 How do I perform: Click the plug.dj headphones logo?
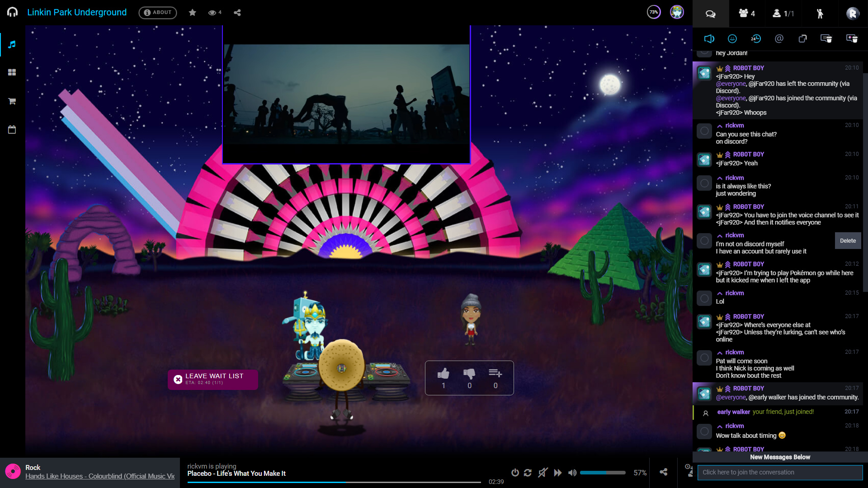pos(13,12)
